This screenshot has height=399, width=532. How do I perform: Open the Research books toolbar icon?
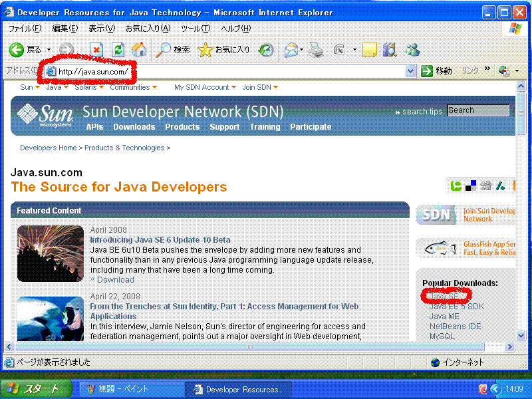pos(390,51)
